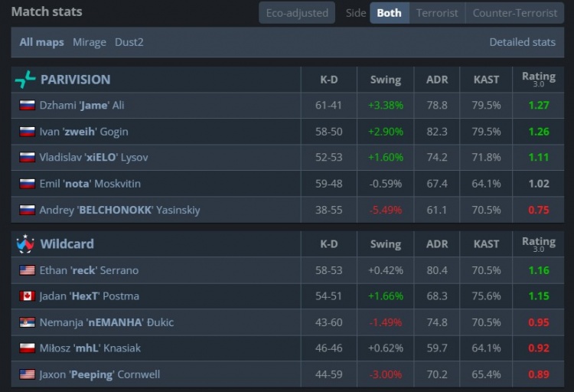This screenshot has width=574, height=392.
Task: Click the Russian flag beside Jame
Action: point(28,106)
